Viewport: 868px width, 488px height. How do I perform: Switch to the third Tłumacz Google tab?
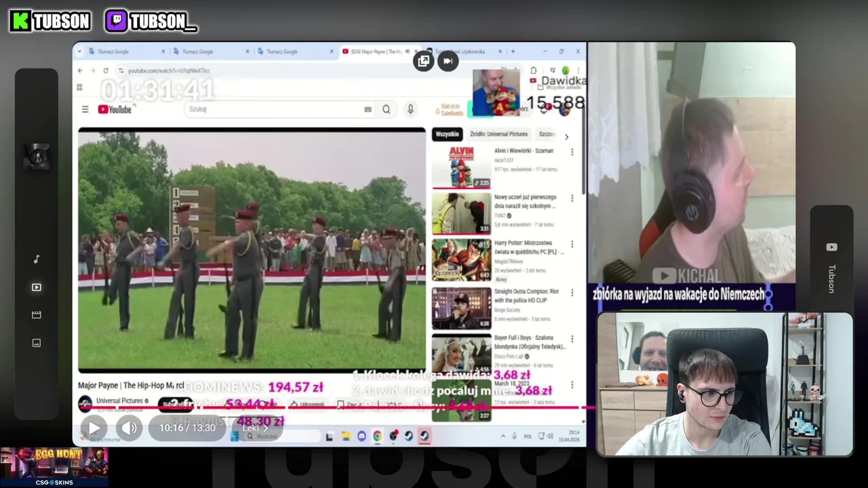tap(296, 52)
